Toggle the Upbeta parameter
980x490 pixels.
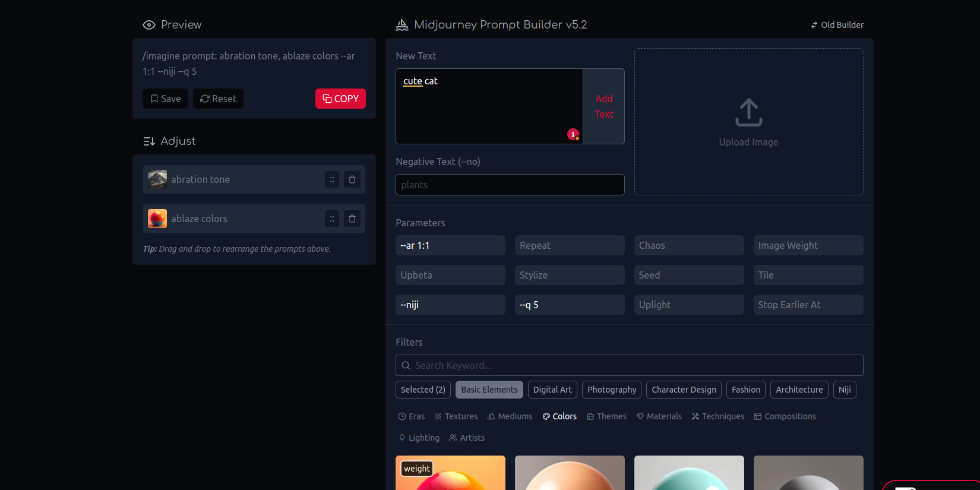[450, 275]
